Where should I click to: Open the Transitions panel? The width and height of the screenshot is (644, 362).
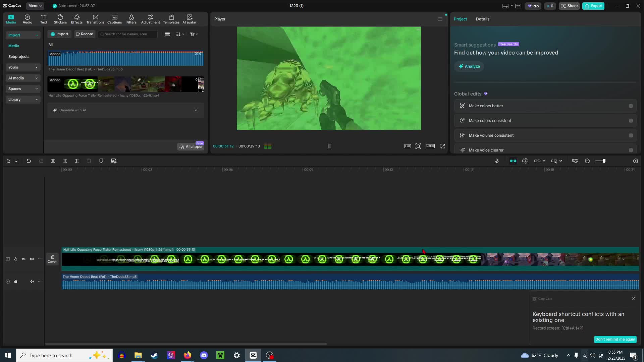[x=95, y=19]
